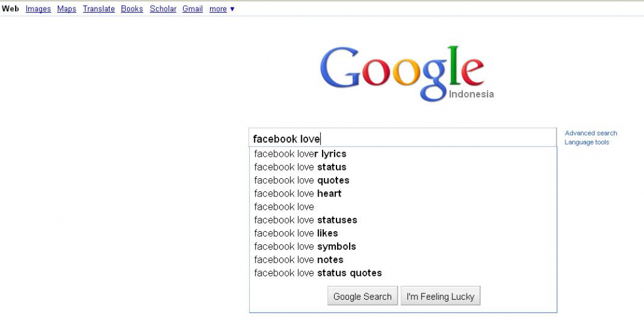Go to Scholar from top navigation

(x=163, y=9)
